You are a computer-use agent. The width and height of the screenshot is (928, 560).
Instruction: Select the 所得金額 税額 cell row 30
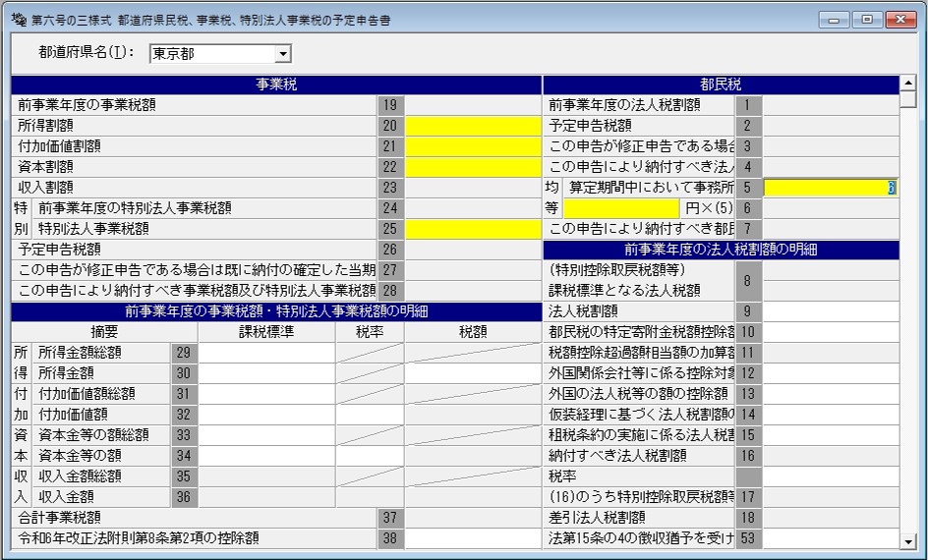pyautogui.click(x=473, y=373)
